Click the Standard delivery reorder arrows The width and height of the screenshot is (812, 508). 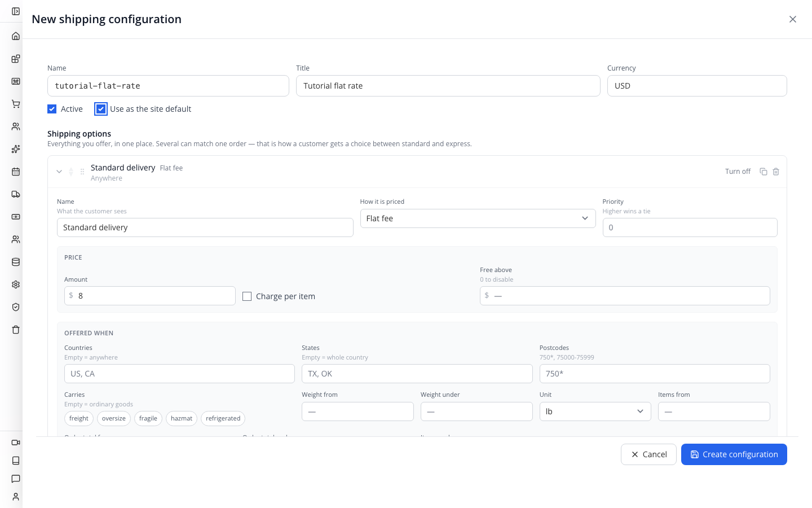point(71,172)
